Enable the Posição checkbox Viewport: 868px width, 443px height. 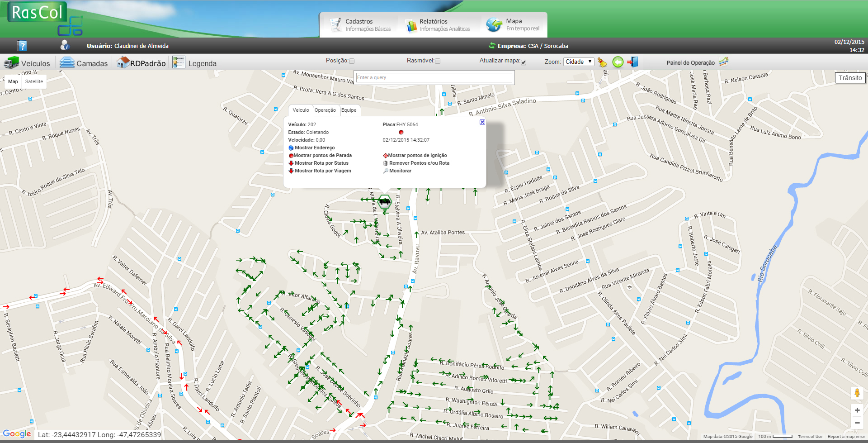coord(352,61)
